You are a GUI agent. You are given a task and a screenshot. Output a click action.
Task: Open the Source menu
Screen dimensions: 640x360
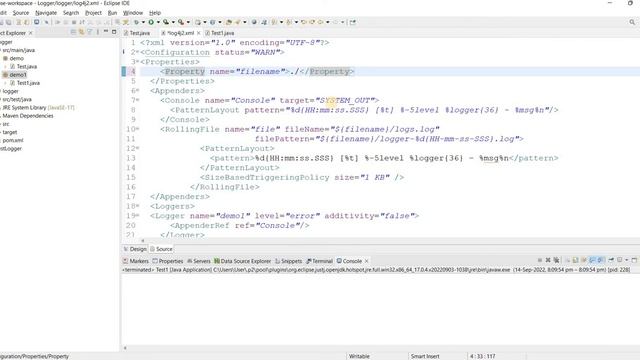click(21, 13)
